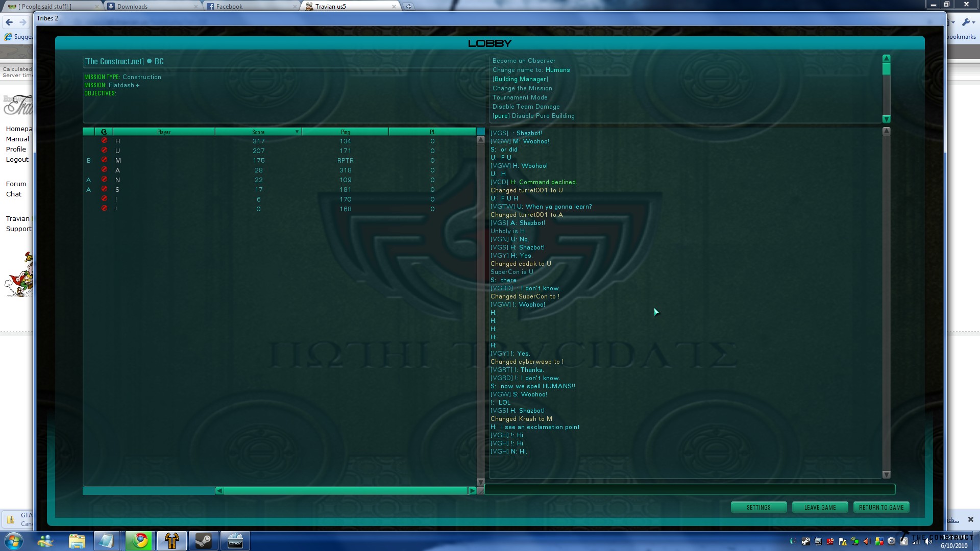The width and height of the screenshot is (980, 551).
Task: Click Adobe updater tray icon
Action: click(830, 541)
